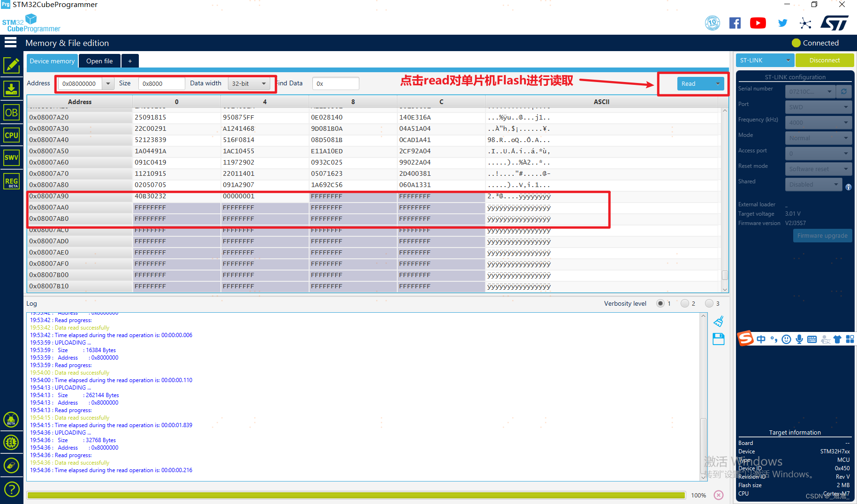
Task: Open the Serial number dropdown
Action: pyautogui.click(x=810, y=91)
